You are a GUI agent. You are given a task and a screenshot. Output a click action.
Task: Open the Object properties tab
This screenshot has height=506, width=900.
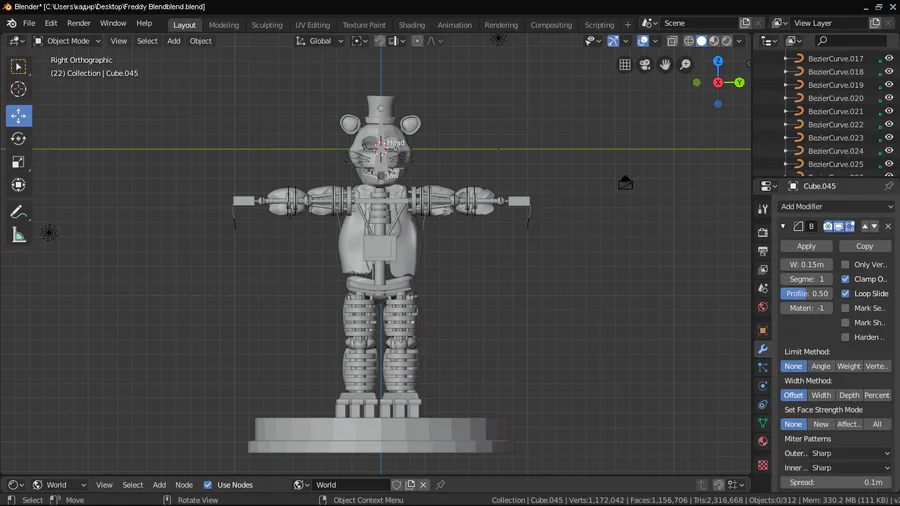point(762,330)
